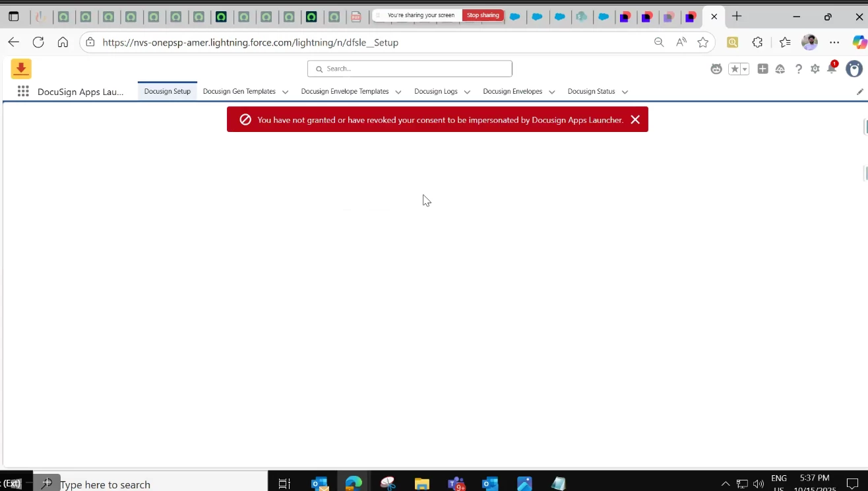Select the Docusign Setup tab

pos(168,91)
